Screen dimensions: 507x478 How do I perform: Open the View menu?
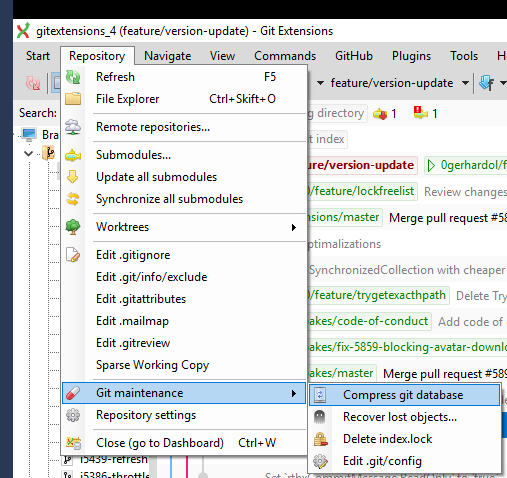222,56
